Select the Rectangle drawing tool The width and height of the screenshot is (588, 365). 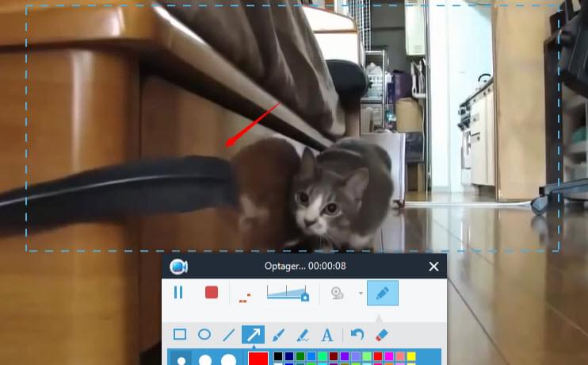[180, 335]
